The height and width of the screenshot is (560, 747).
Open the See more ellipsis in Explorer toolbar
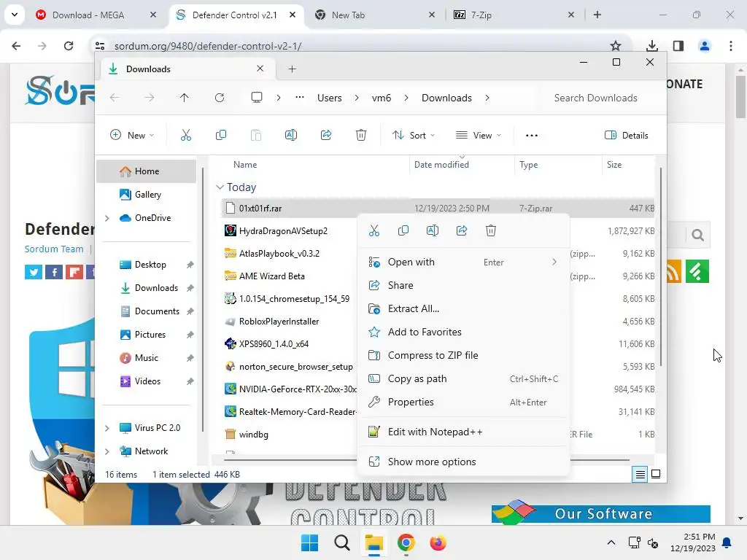click(532, 135)
